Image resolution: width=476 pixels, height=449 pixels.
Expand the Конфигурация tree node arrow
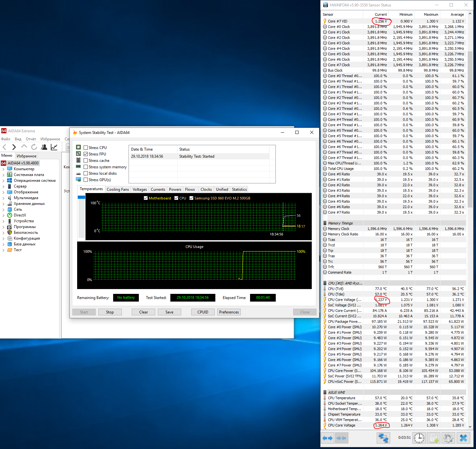pyautogui.click(x=4, y=238)
